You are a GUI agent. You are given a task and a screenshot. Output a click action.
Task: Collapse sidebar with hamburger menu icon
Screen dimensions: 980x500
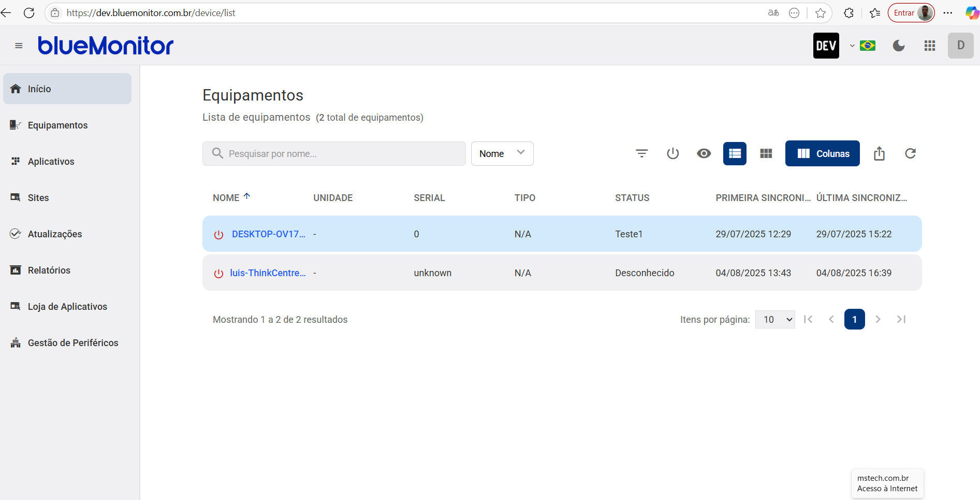click(19, 46)
